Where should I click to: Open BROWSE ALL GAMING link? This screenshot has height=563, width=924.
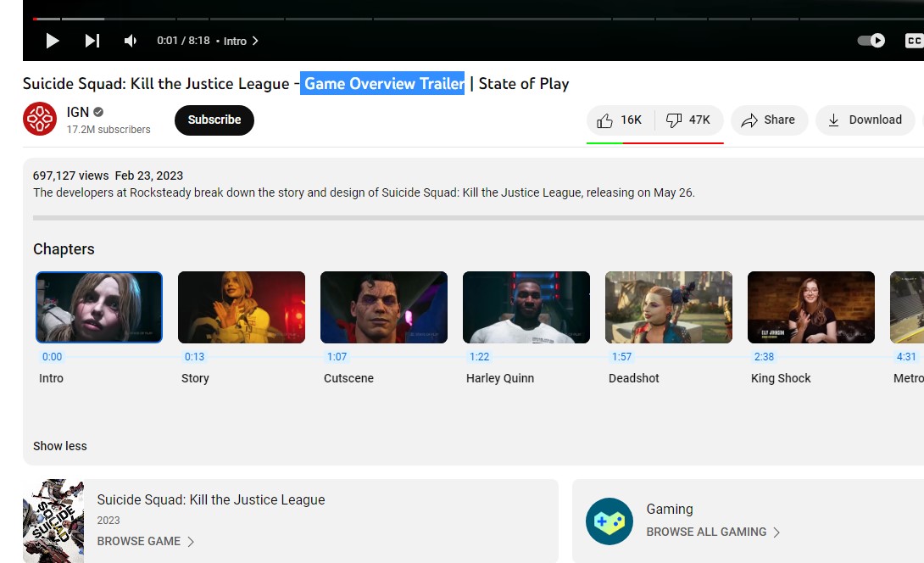(x=713, y=532)
